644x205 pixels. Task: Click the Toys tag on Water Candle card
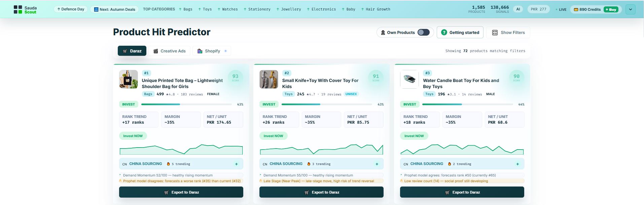(x=429, y=94)
